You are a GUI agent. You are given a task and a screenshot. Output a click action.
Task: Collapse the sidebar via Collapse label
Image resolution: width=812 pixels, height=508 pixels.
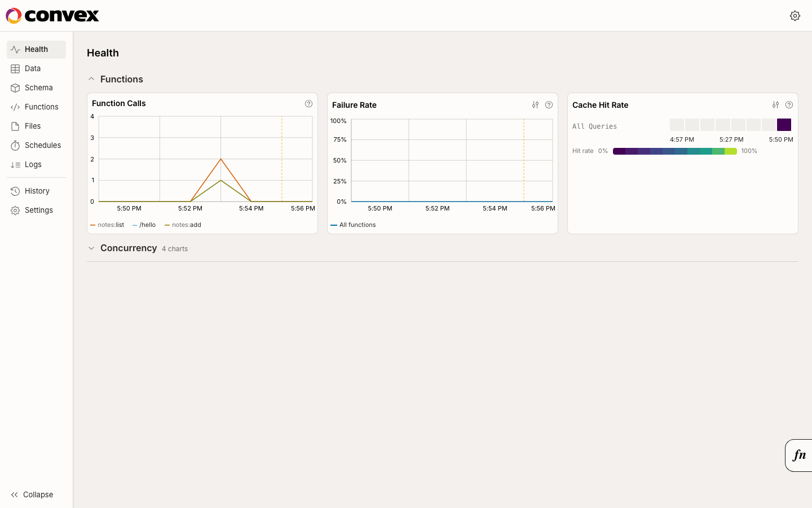coord(38,494)
